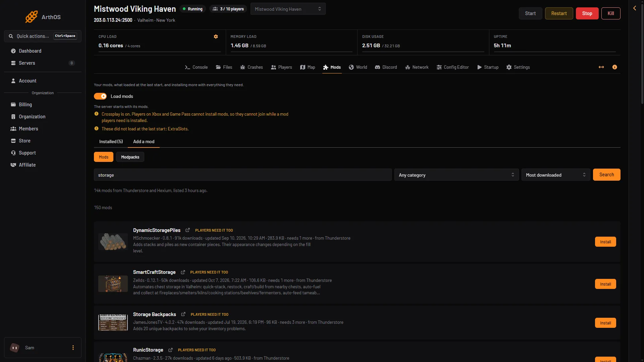Open SmartCraftStorage external link icon
Image resolution: width=644 pixels, height=362 pixels.
[x=183, y=272]
